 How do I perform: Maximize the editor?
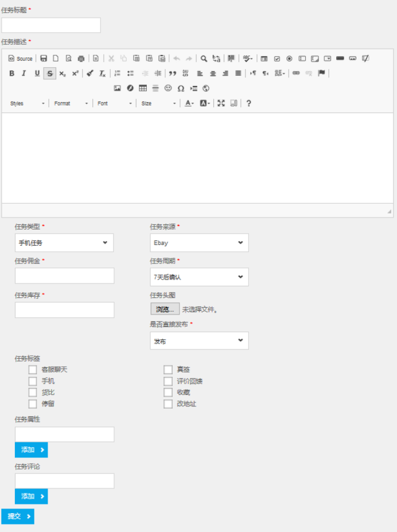point(221,103)
